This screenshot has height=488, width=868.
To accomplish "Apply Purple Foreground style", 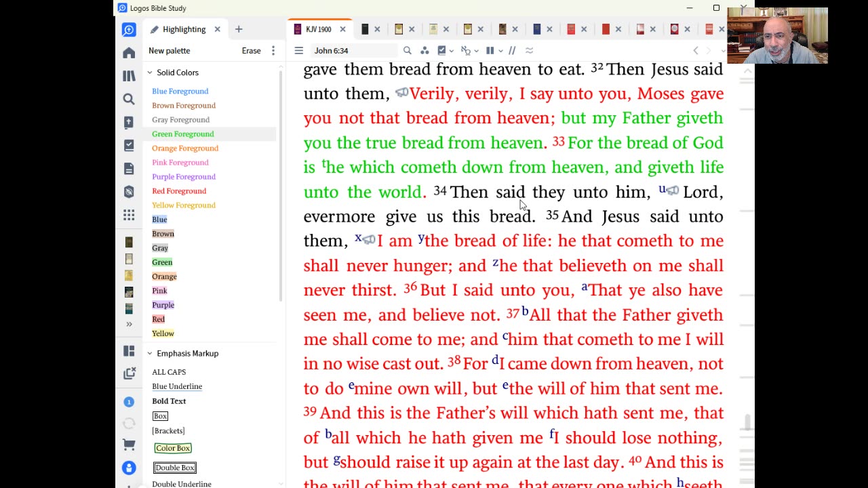I will click(x=184, y=176).
